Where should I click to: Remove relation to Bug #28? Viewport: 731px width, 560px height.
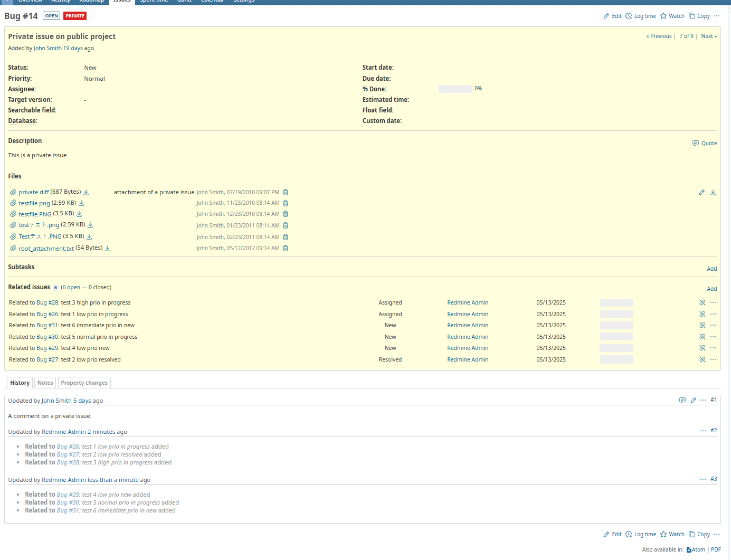pos(702,303)
